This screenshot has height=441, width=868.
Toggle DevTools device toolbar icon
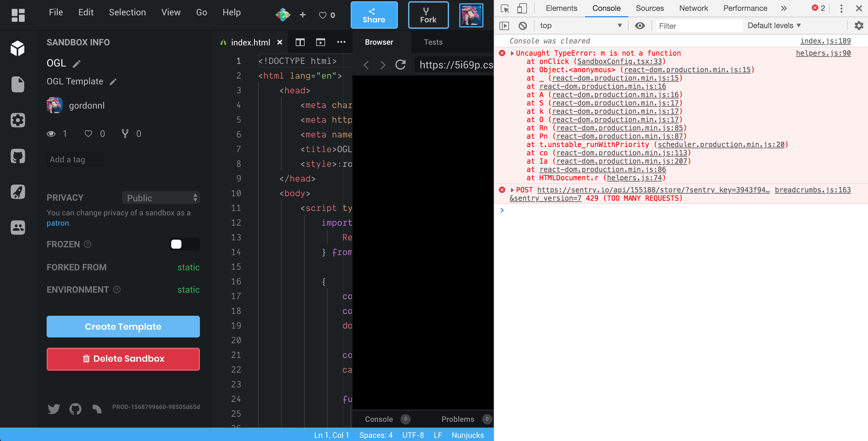click(522, 8)
